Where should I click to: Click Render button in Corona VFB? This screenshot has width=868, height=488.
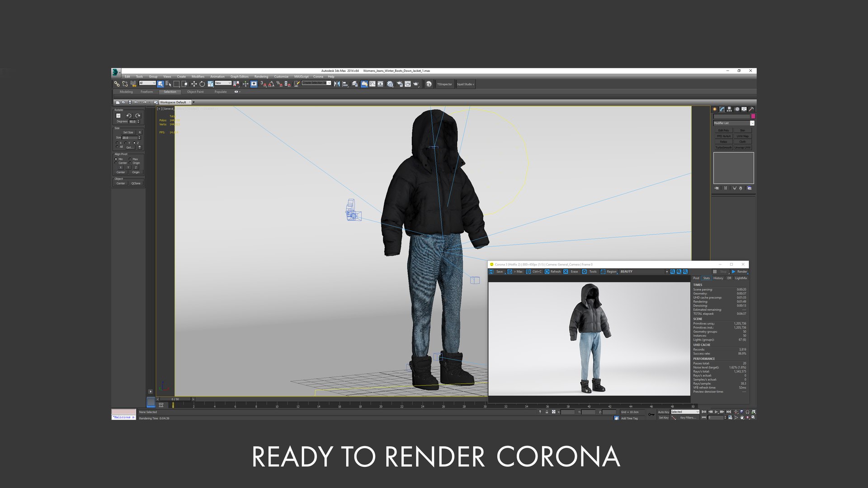point(740,272)
